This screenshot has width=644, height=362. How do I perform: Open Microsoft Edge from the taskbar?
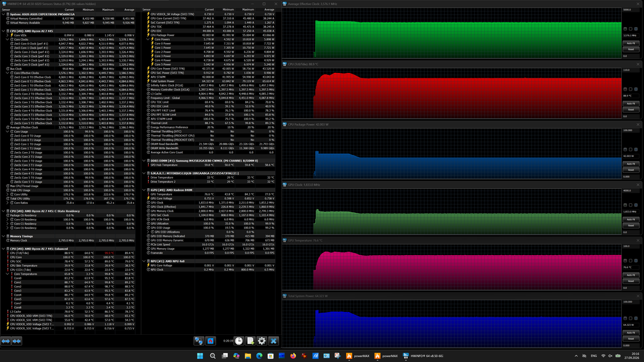point(259,356)
